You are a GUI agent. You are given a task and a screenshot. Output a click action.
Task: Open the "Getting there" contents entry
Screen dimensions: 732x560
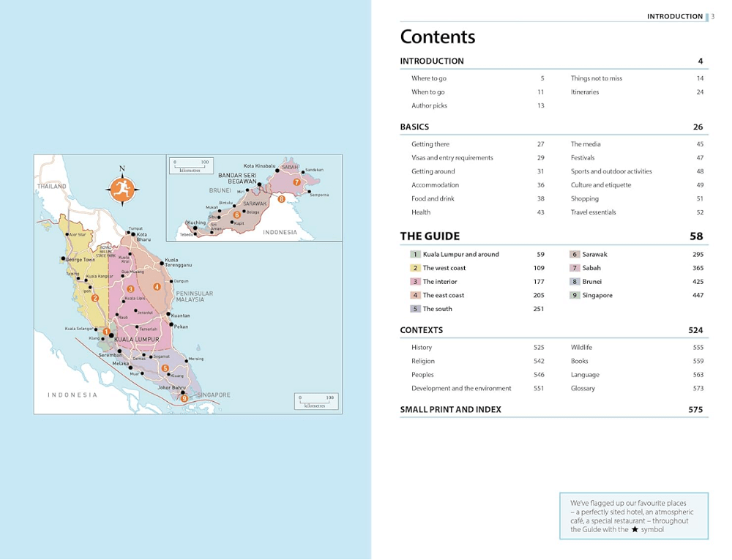tap(430, 144)
